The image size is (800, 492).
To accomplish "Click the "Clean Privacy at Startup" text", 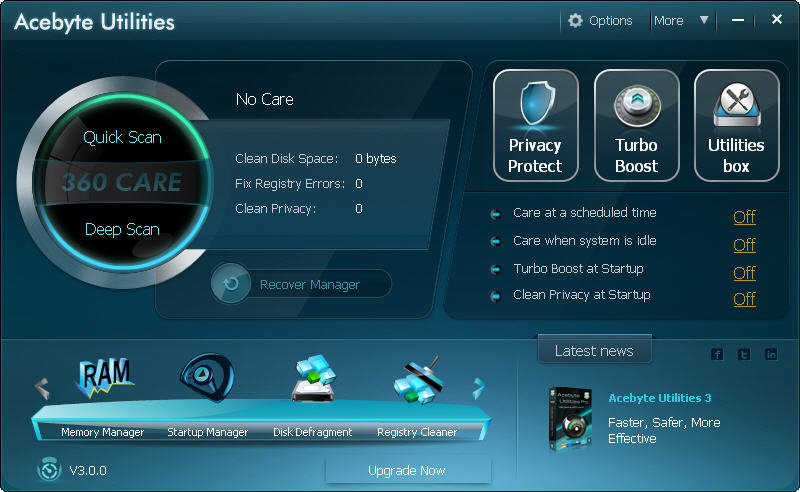I will (582, 295).
